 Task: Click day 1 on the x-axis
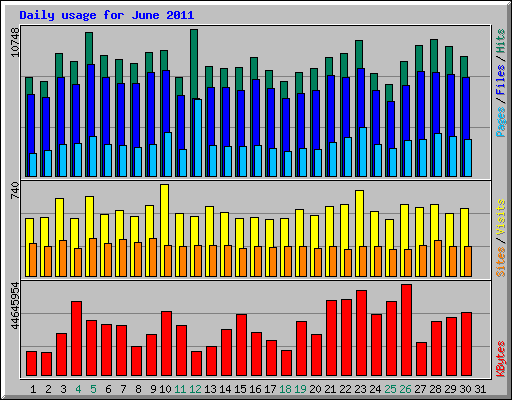pos(33,389)
